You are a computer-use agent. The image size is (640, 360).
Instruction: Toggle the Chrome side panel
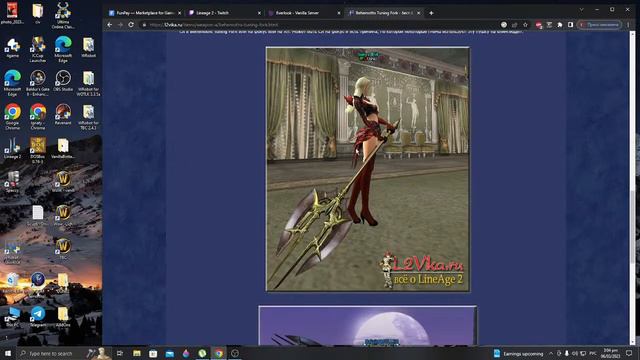coord(570,25)
